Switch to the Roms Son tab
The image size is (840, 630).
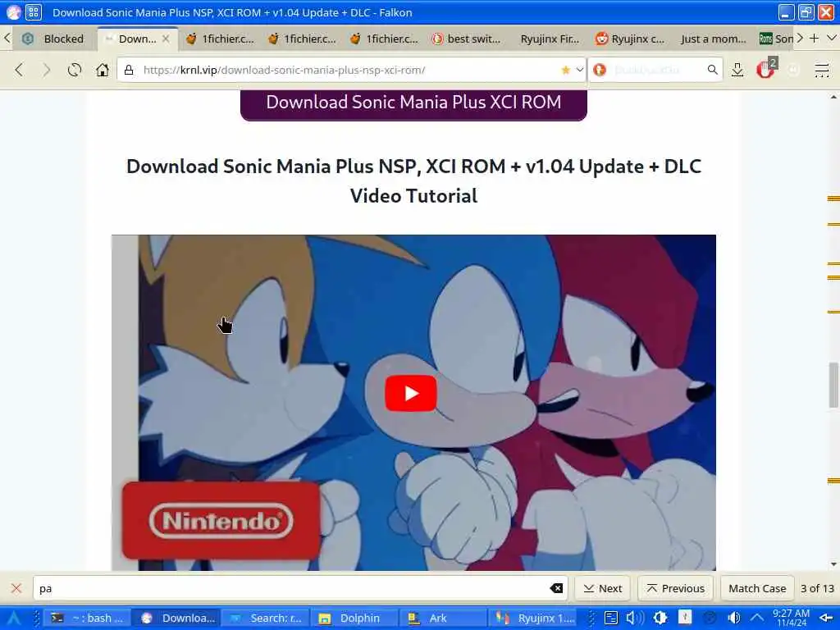776,39
